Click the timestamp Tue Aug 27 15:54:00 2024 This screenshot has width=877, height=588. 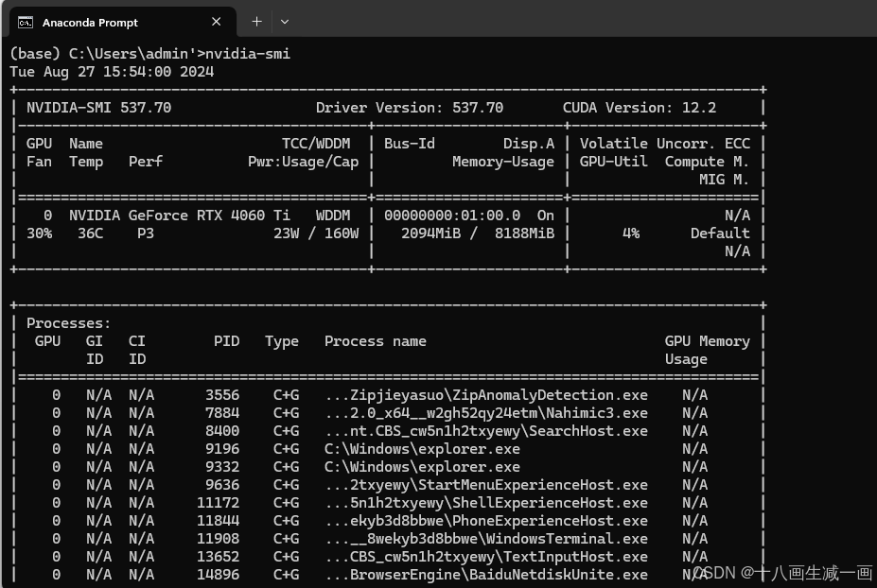pyautogui.click(x=112, y=72)
